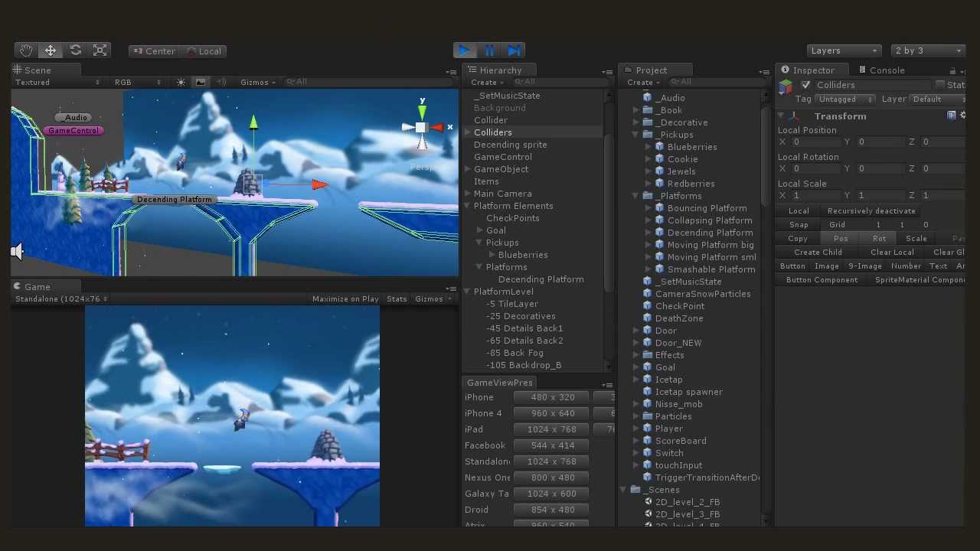Start Play mode with the Play button
This screenshot has width=980, height=551.
click(465, 51)
